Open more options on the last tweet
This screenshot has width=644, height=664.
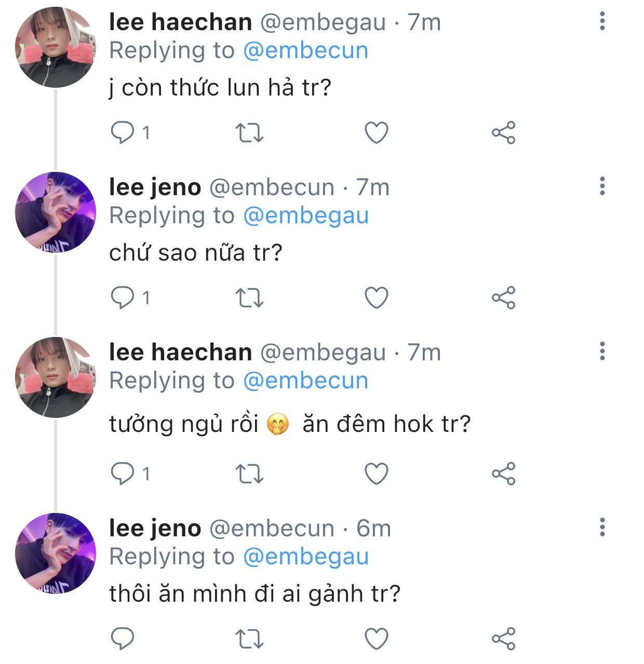(x=602, y=527)
